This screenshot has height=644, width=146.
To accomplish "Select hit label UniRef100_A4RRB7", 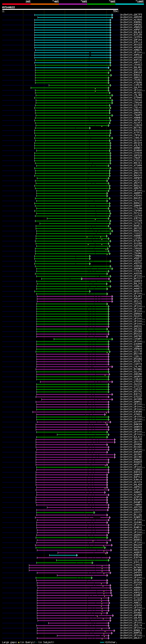I will click(x=131, y=236).
